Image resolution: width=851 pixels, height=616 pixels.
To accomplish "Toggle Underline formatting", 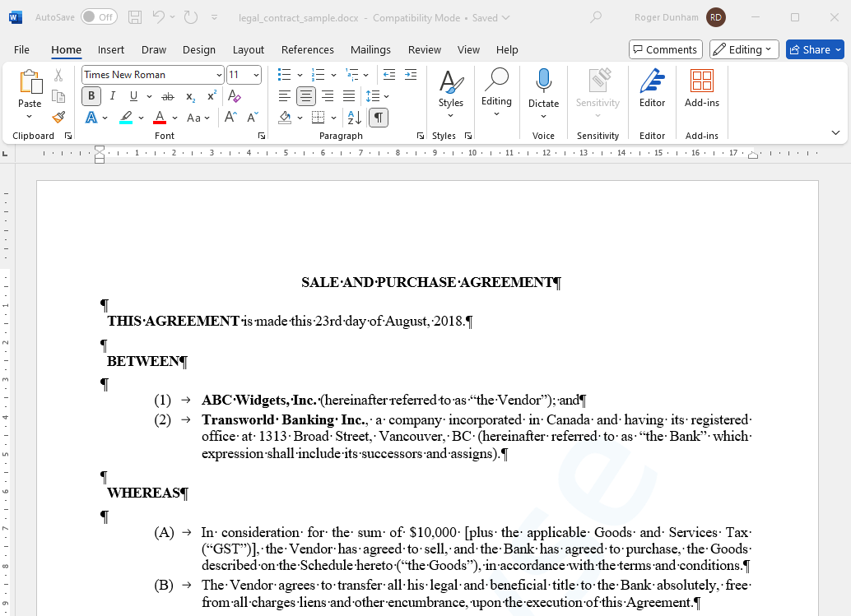I will [133, 96].
